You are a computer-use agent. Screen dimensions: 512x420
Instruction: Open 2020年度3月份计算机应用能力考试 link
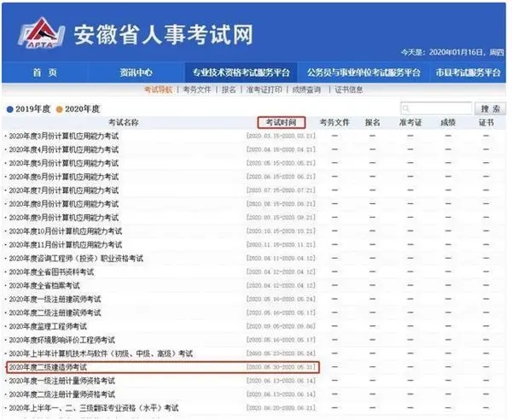coord(64,137)
